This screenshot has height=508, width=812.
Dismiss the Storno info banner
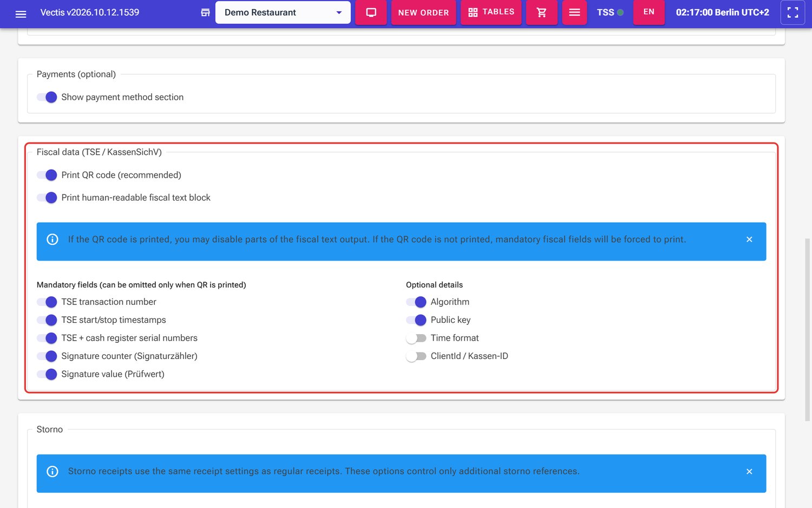pyautogui.click(x=749, y=472)
